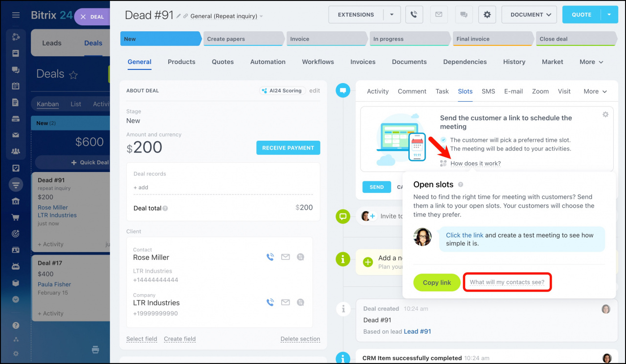Open the Workflows tab
This screenshot has height=364, width=626.
(318, 62)
